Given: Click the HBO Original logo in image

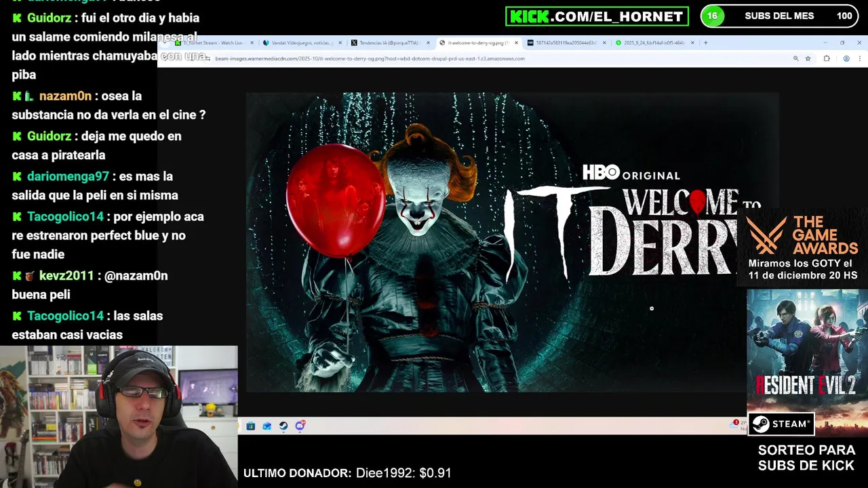Looking at the screenshot, I should click(631, 173).
